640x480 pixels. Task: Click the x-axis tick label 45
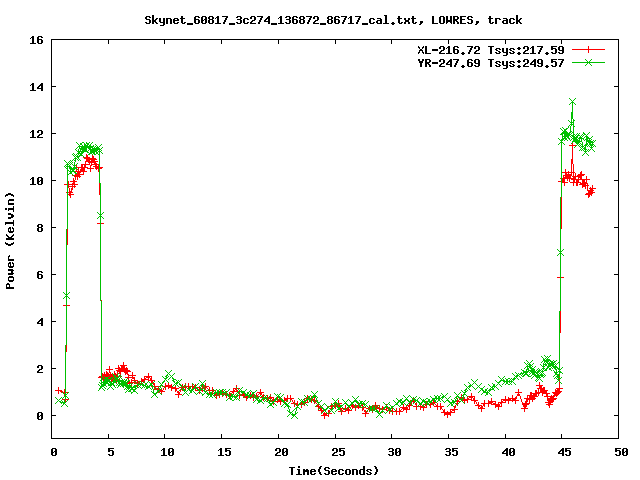564,452
